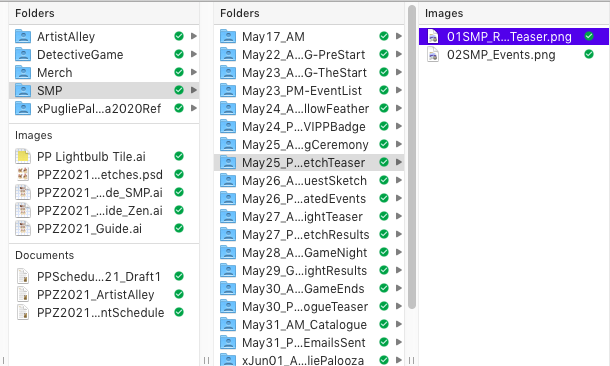Click the May31_AM_Catalogue folder icon
The height and width of the screenshot is (366, 610).
228,324
